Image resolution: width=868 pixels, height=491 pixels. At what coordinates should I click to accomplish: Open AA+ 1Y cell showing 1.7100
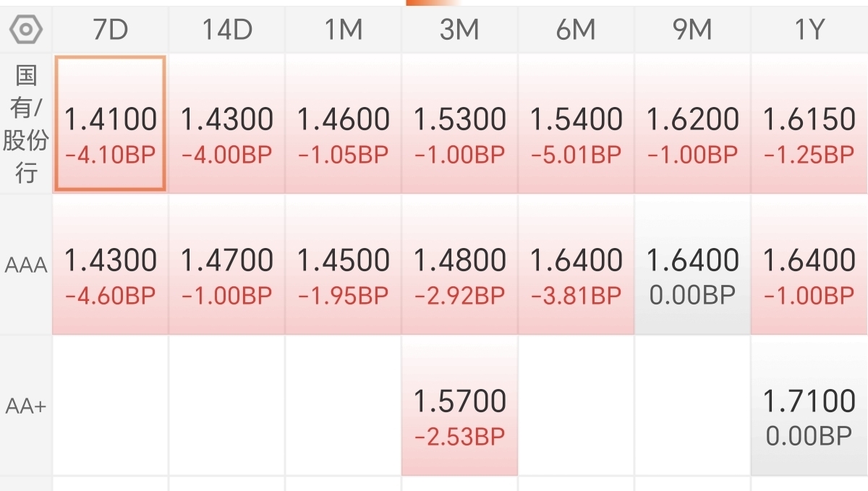coord(809,406)
